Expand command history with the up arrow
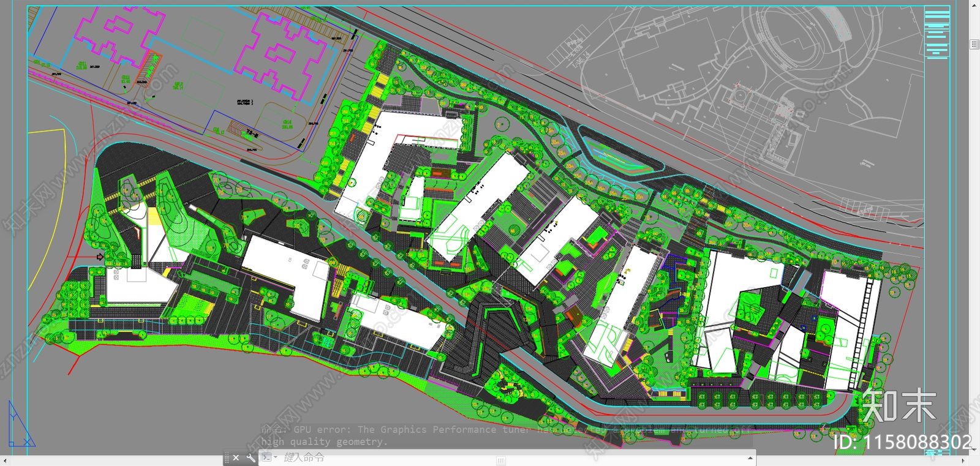The height and width of the screenshot is (466, 980). click(750, 458)
